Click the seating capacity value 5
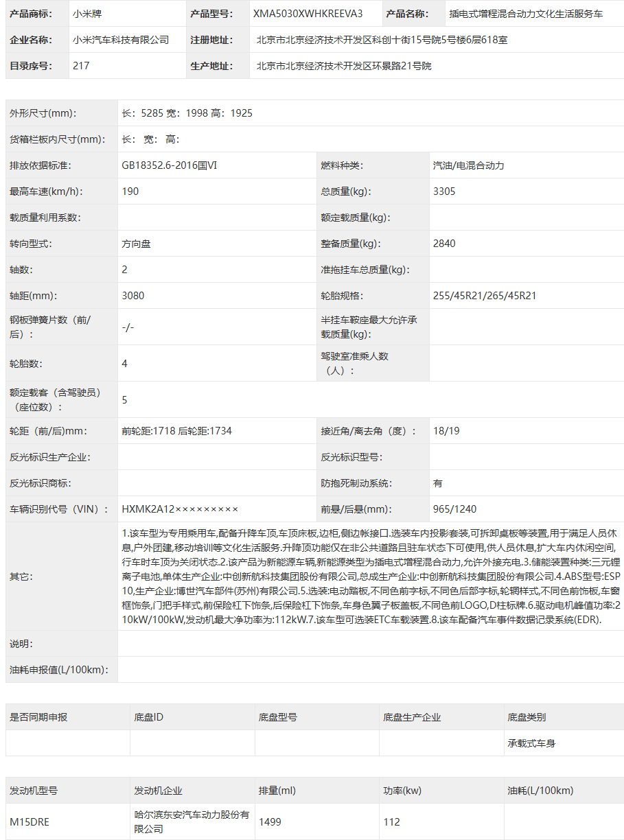The width and height of the screenshot is (624, 840). click(x=125, y=400)
